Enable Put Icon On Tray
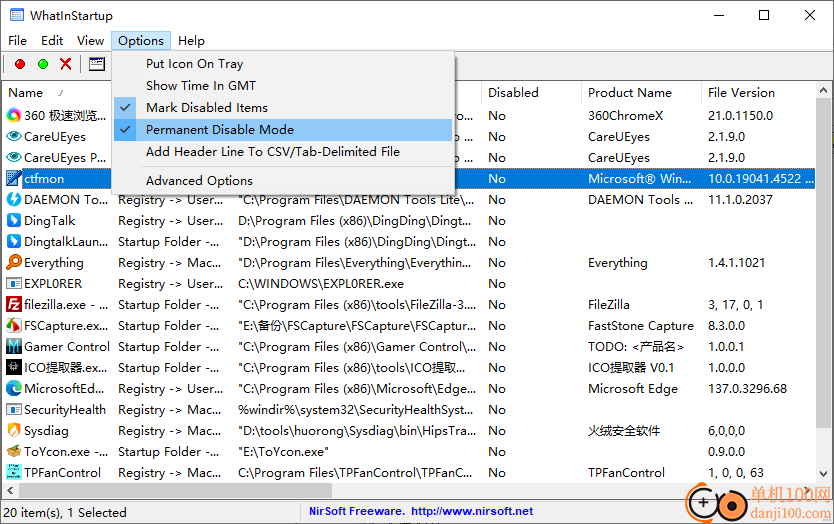The height and width of the screenshot is (524, 834). 283,64
